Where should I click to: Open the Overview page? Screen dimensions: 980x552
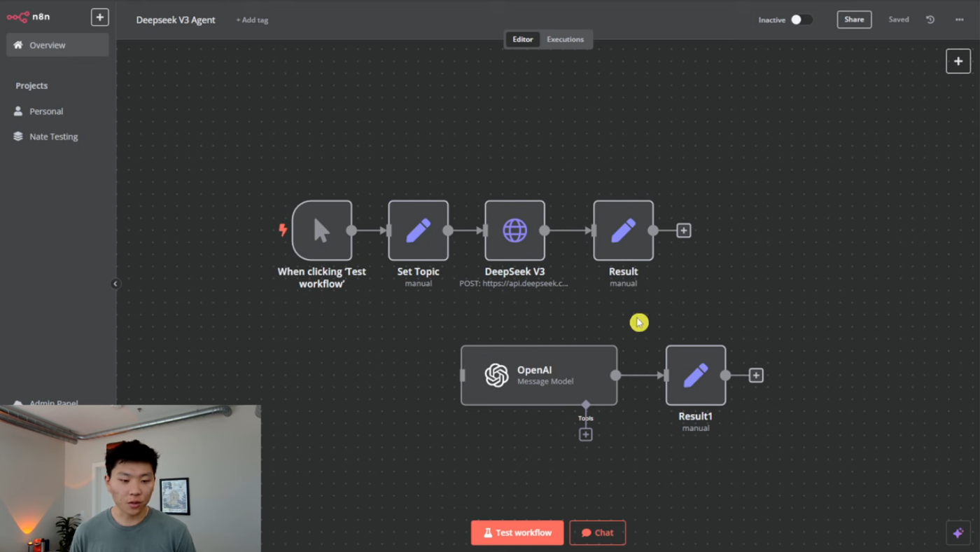pyautogui.click(x=57, y=45)
